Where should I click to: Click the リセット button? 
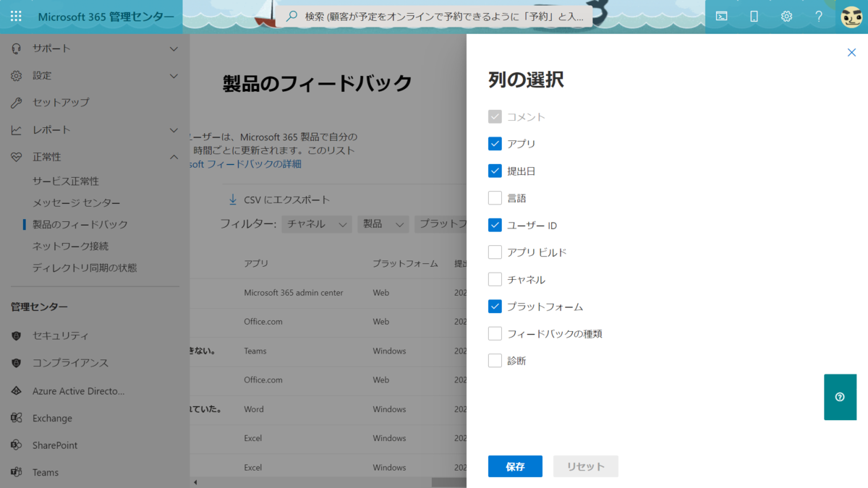(x=586, y=466)
